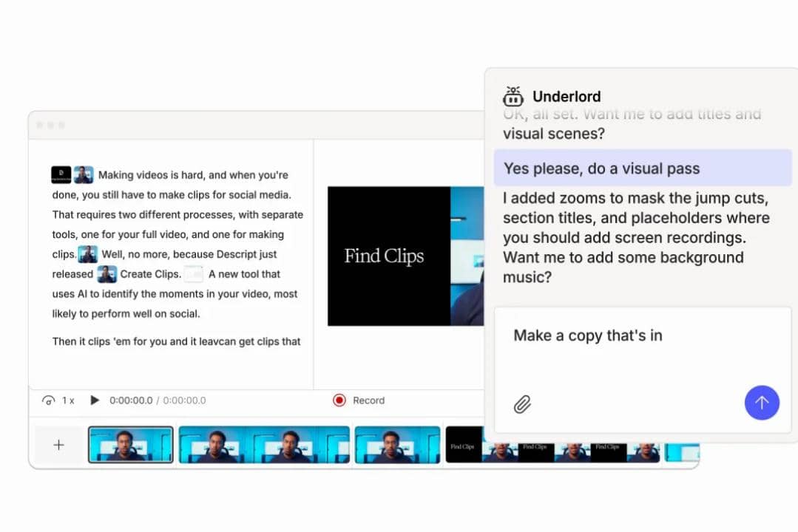Click the Underlord robot icon
Viewport: 798px width, 532px height.
[513, 96]
